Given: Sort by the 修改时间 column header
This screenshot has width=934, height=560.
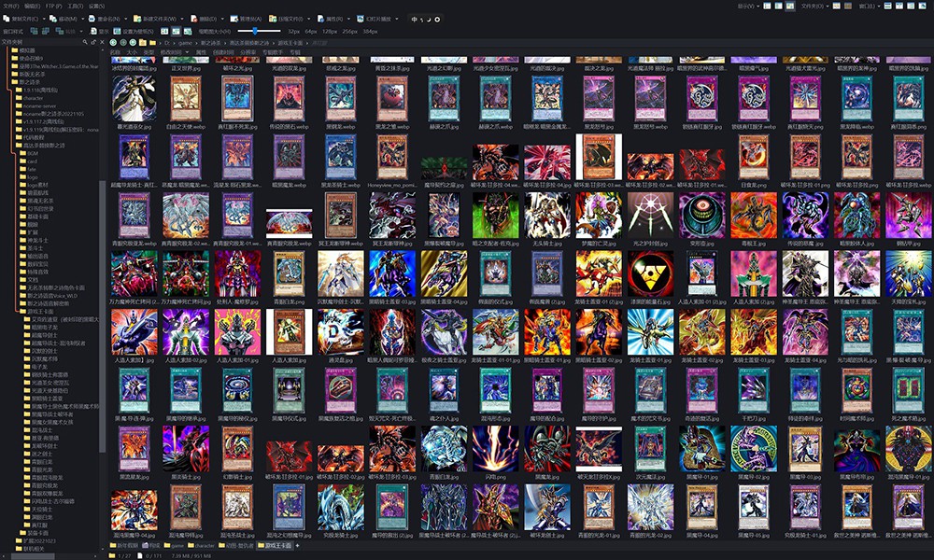Looking at the screenshot, I should [x=170, y=52].
